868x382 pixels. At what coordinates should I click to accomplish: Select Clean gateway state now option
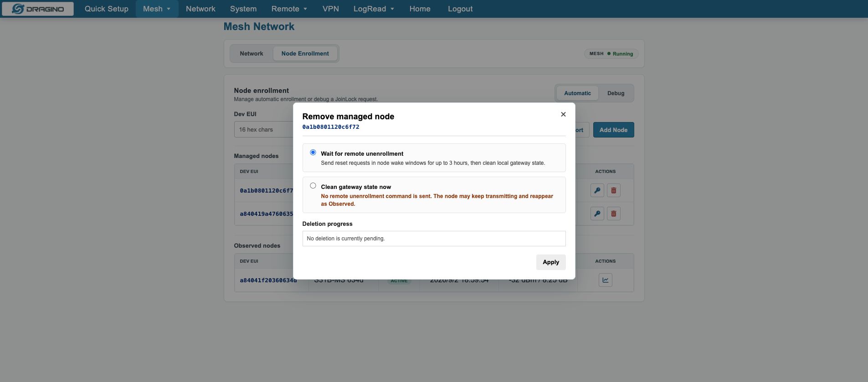[x=313, y=186]
